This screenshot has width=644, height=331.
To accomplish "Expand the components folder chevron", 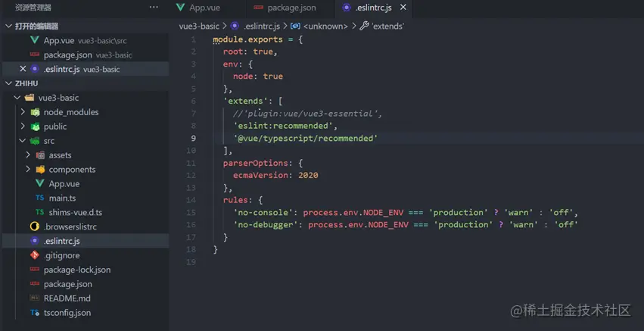I will coord(28,170).
